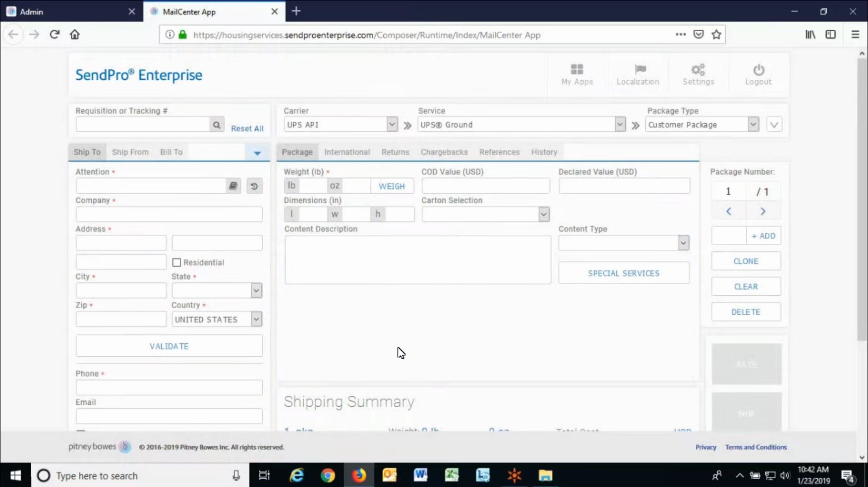Open Chrome from taskbar
868x487 pixels.
328,476
